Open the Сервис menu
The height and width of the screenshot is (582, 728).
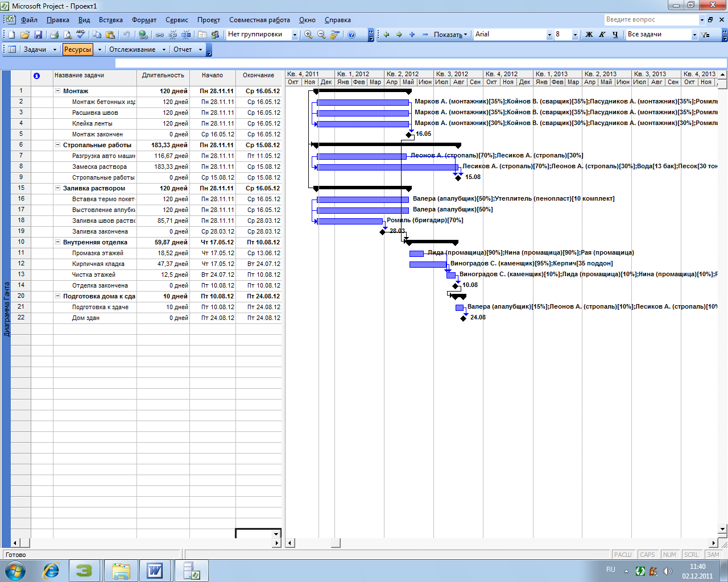[177, 20]
